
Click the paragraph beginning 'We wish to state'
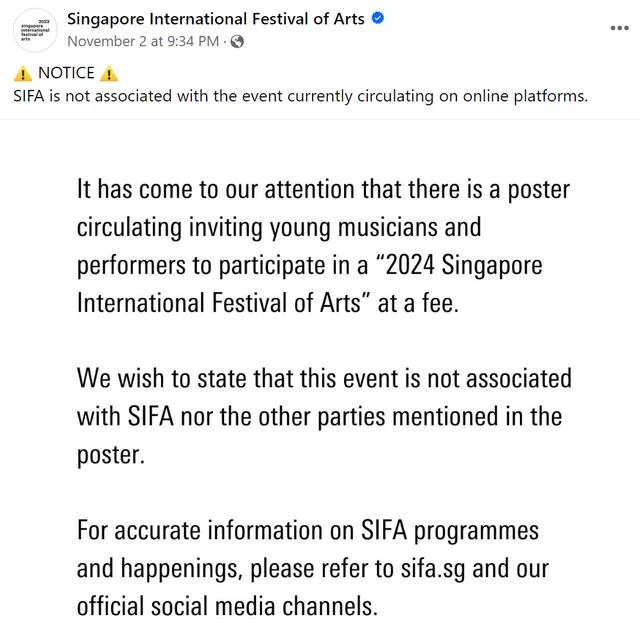point(324,416)
